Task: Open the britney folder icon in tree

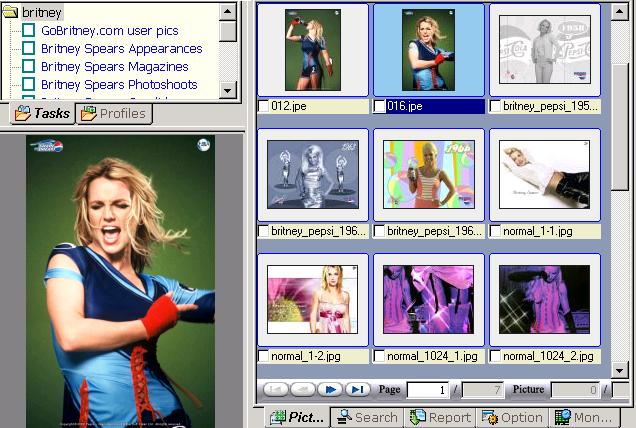Action: click(x=11, y=13)
